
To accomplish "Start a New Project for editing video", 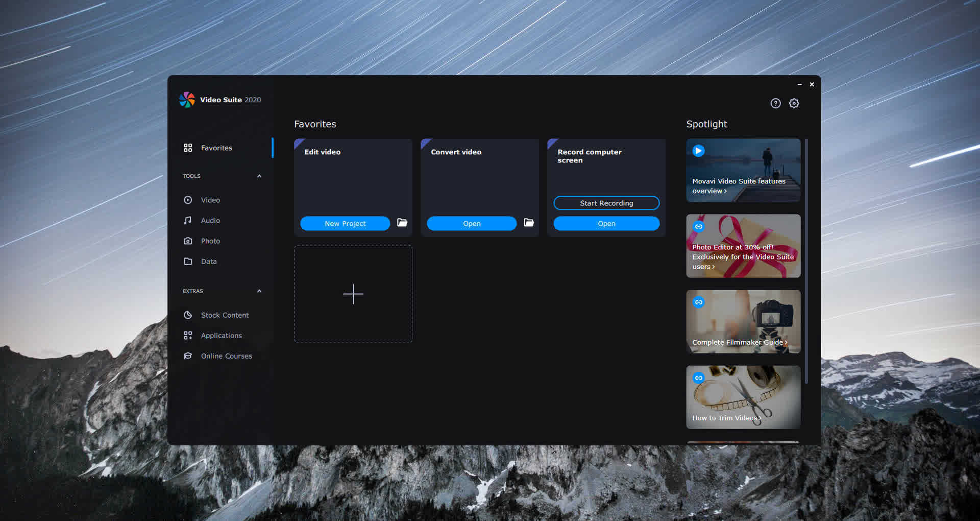I will tap(345, 223).
